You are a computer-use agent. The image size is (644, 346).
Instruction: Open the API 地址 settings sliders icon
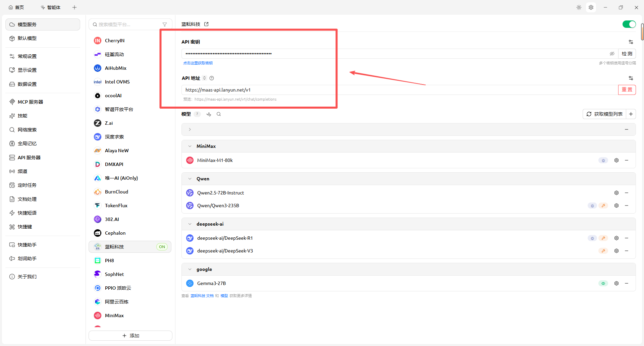(631, 78)
